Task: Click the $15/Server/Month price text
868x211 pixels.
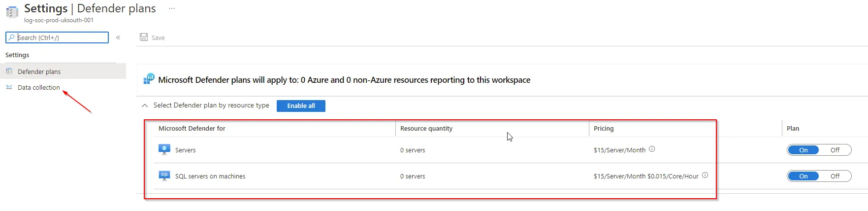Action: pyautogui.click(x=619, y=150)
